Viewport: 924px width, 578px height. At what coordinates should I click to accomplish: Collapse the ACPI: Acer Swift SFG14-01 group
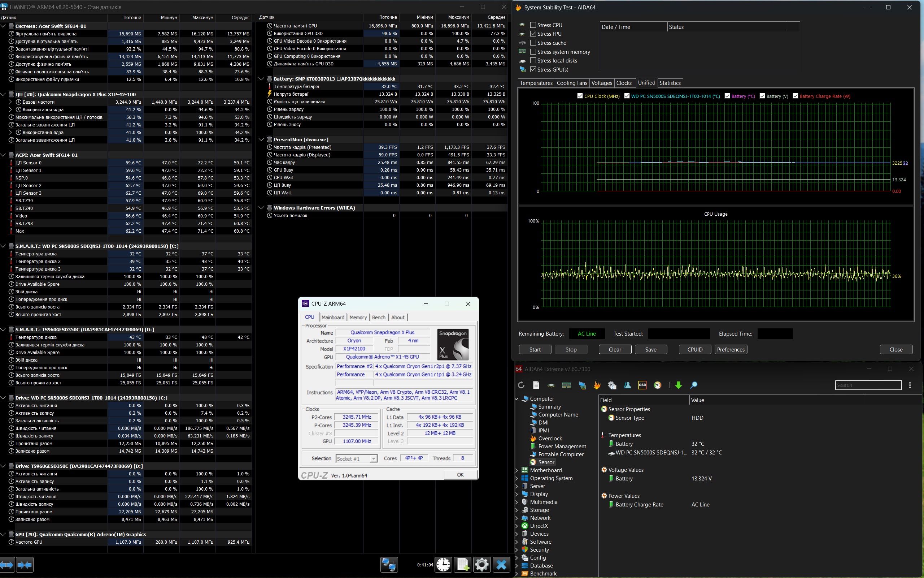click(x=4, y=155)
